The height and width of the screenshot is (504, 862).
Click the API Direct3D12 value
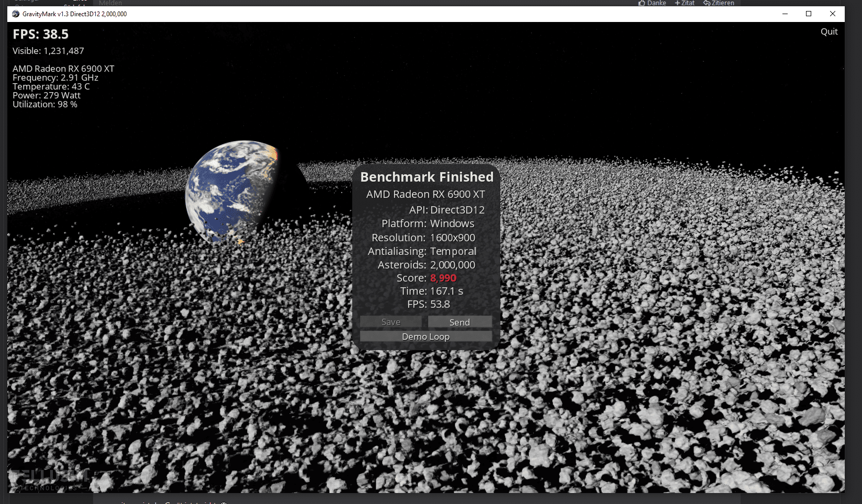coord(457,210)
